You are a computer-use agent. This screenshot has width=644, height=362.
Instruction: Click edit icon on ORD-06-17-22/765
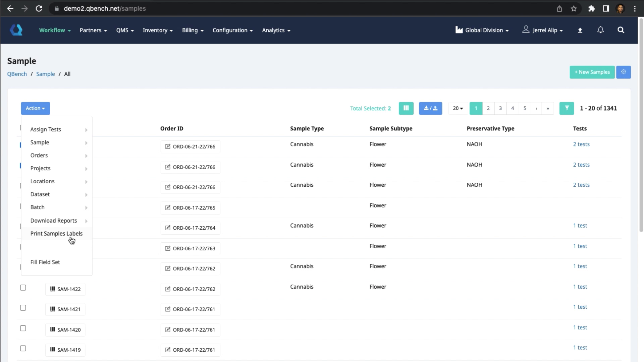coord(168,207)
